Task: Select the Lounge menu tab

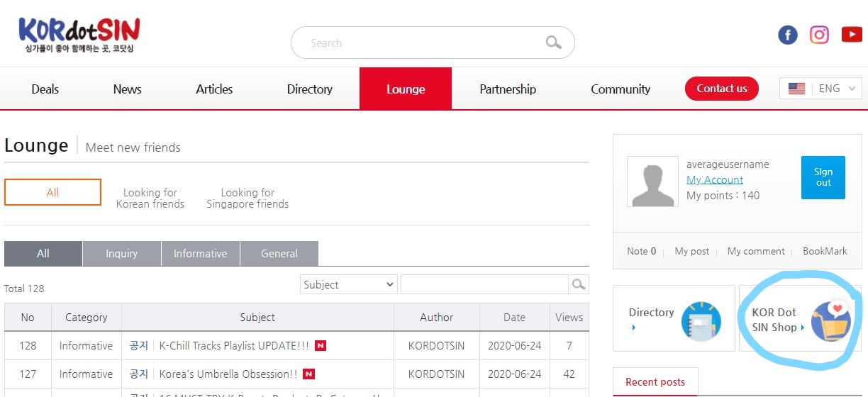Action: coord(406,89)
